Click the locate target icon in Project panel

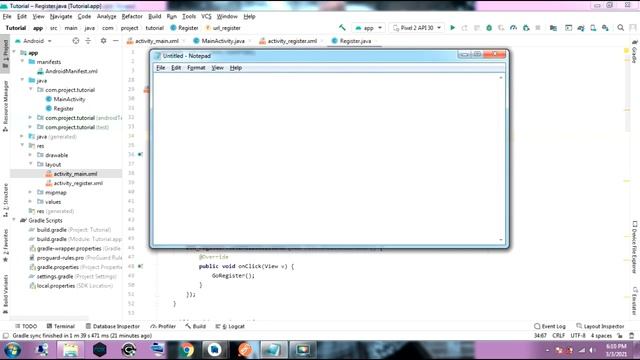coord(76,41)
